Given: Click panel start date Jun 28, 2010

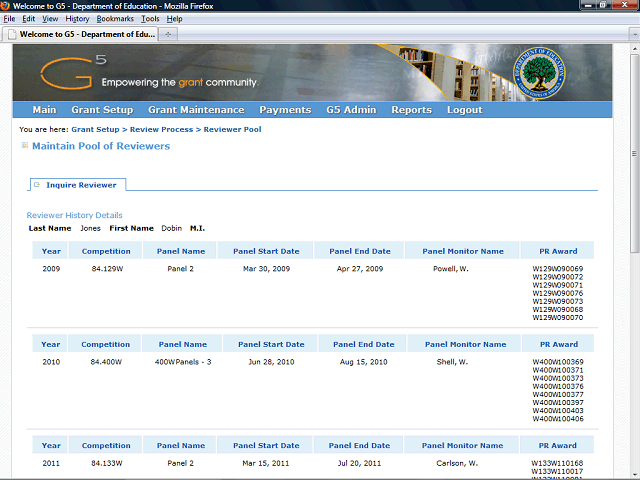Looking at the screenshot, I should pyautogui.click(x=271, y=362).
